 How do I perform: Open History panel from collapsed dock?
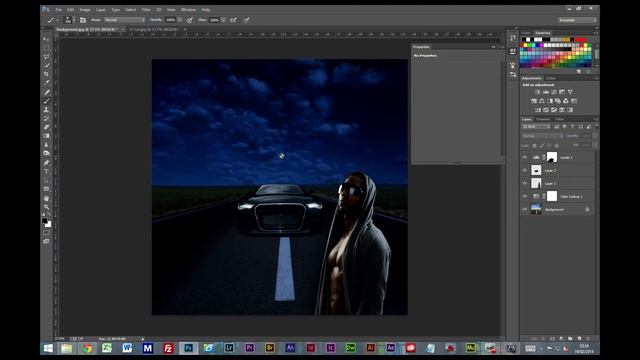click(x=513, y=38)
